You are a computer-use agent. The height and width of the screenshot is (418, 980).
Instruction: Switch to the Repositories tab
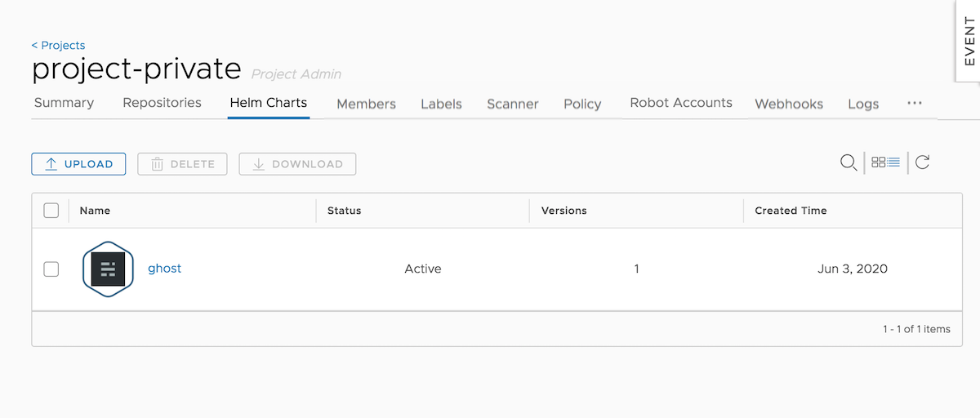coord(162,103)
